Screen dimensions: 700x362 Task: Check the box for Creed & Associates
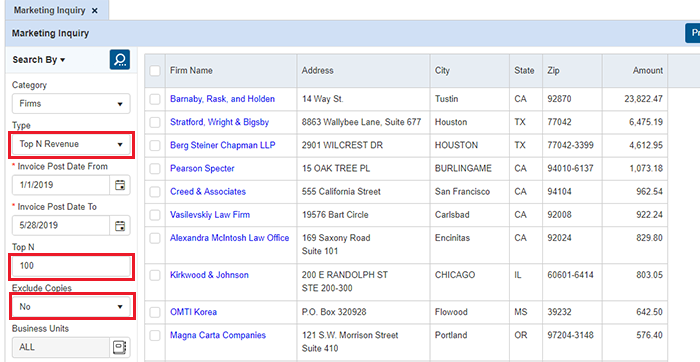tap(155, 192)
